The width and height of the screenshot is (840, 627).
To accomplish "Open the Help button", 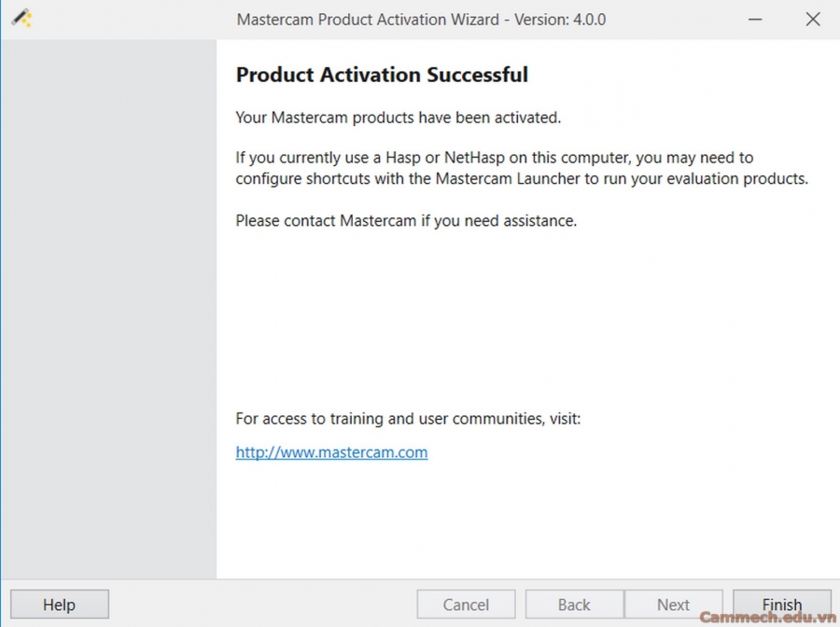I will tap(59, 605).
